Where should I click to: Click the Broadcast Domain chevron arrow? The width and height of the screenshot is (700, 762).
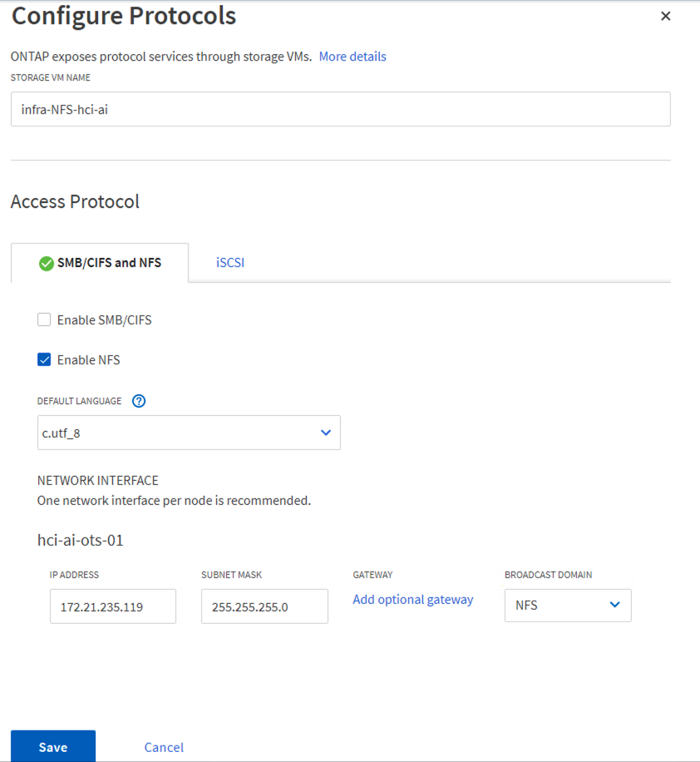(x=615, y=605)
